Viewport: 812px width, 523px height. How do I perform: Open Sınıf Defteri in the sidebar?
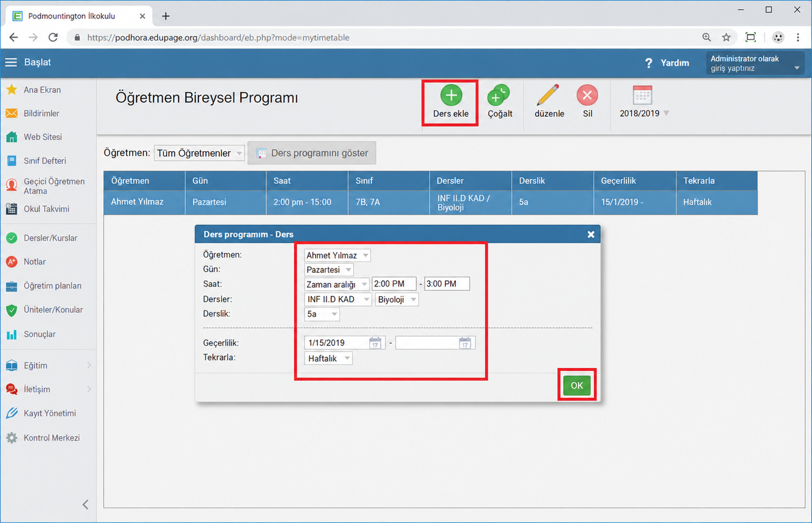pyautogui.click(x=45, y=160)
